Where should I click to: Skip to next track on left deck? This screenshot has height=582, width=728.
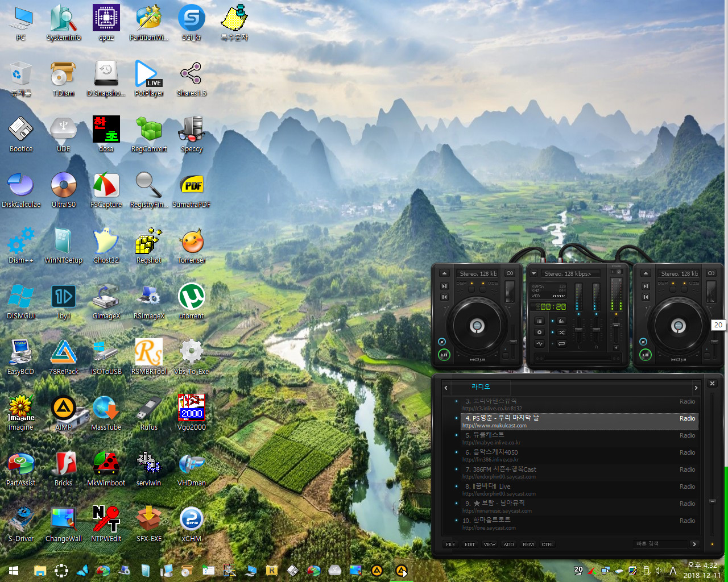[x=444, y=286]
